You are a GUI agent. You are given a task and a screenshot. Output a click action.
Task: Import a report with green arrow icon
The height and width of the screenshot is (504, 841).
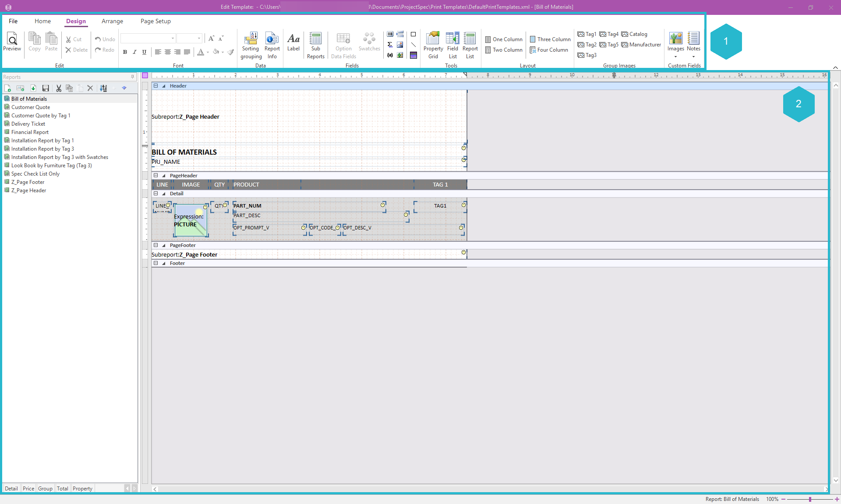click(33, 88)
